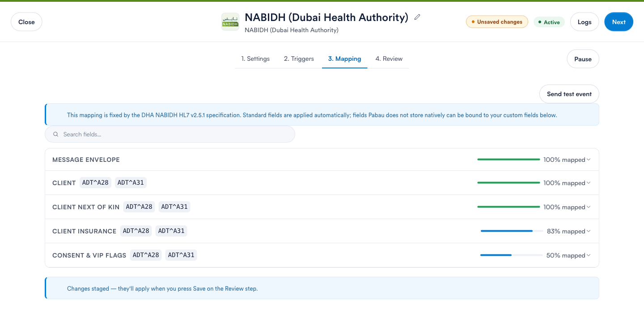The height and width of the screenshot is (313, 644).
Task: Click 100% mapped label in Client row
Action: coord(564,183)
